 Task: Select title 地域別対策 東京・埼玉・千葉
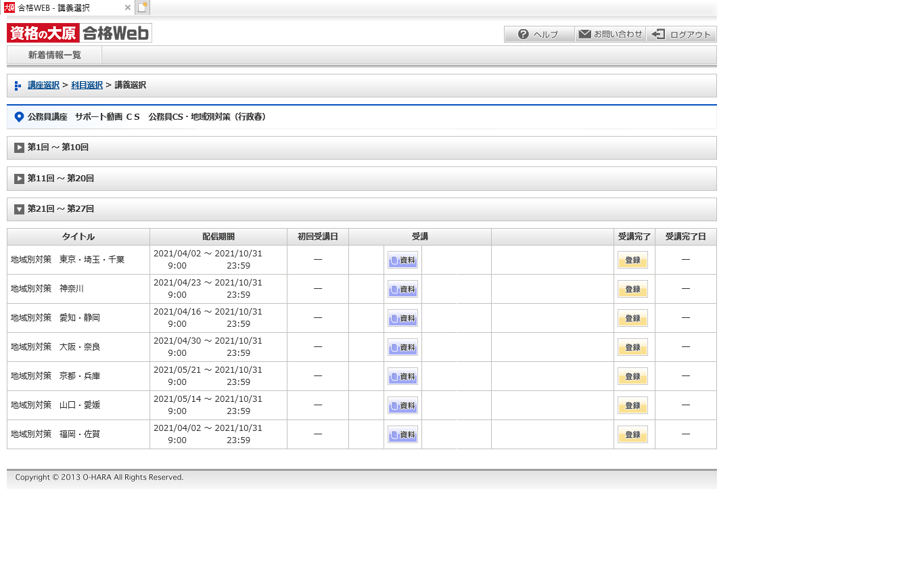coord(68,260)
